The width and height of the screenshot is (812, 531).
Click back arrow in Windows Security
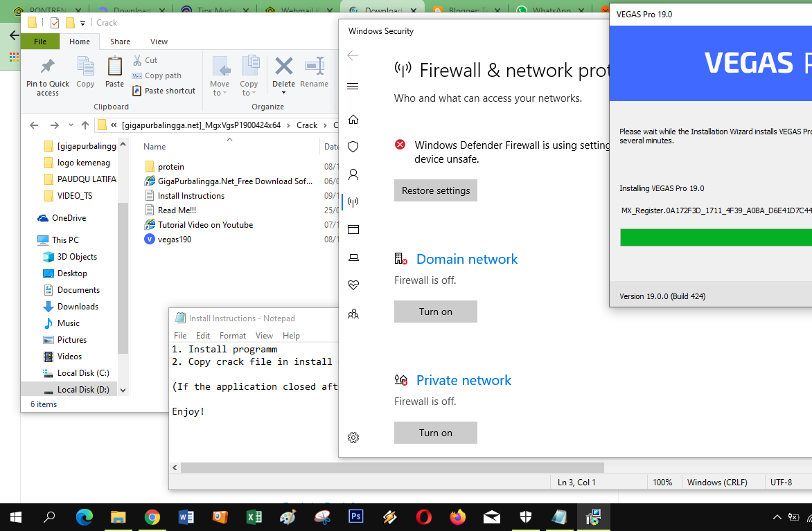click(353, 55)
